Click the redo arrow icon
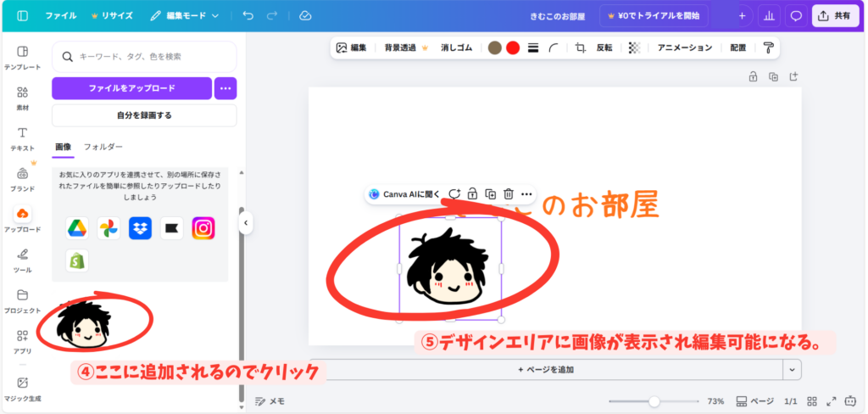This screenshot has width=868, height=414. point(271,15)
